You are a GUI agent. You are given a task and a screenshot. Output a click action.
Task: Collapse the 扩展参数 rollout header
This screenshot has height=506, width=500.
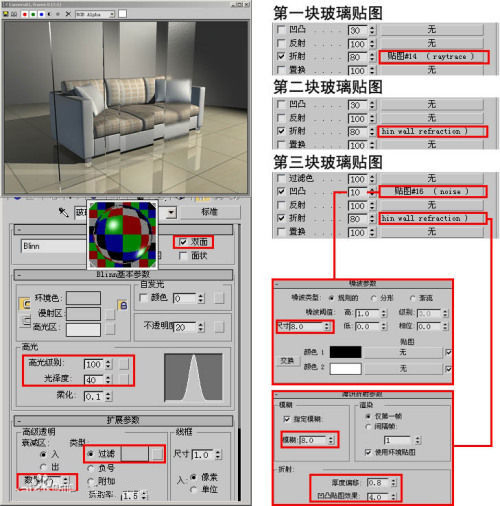pos(123,420)
